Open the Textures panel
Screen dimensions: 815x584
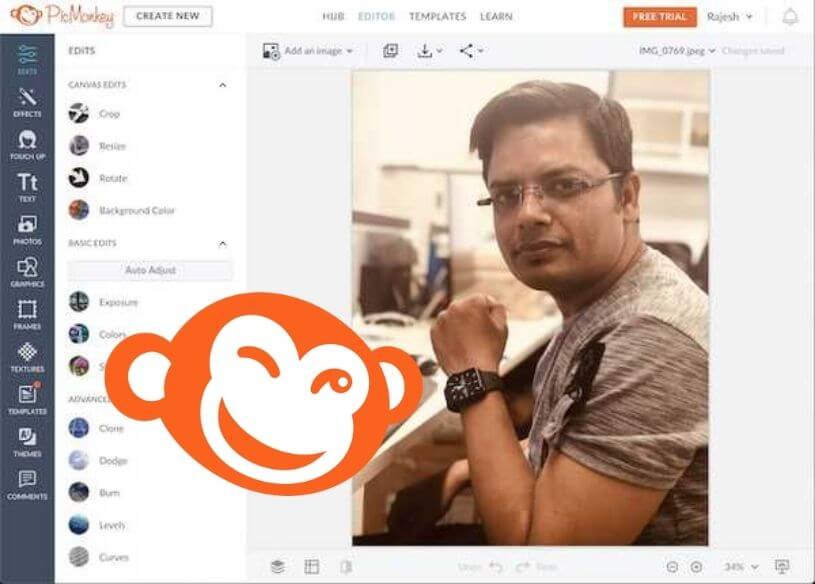[27, 356]
